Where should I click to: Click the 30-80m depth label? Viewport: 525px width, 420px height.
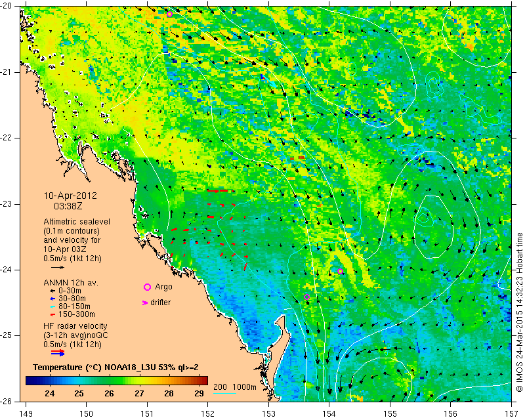72,299
